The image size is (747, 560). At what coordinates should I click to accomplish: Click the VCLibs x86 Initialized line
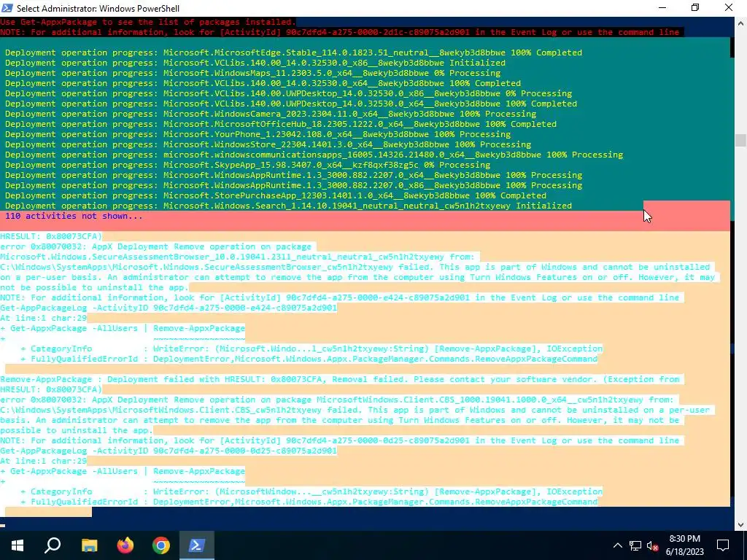[255, 63]
